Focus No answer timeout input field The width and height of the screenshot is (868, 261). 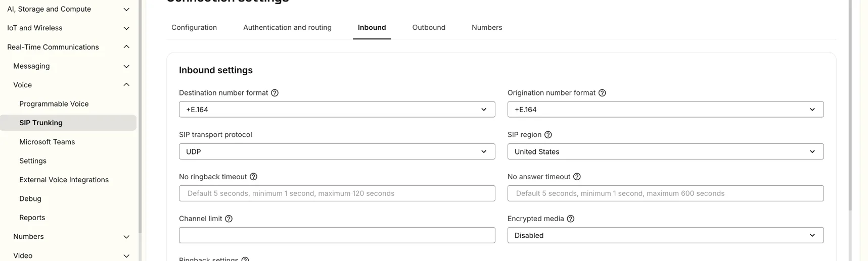(x=665, y=193)
